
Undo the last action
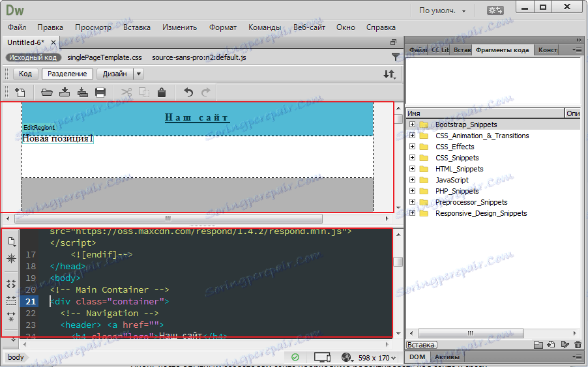(x=188, y=92)
